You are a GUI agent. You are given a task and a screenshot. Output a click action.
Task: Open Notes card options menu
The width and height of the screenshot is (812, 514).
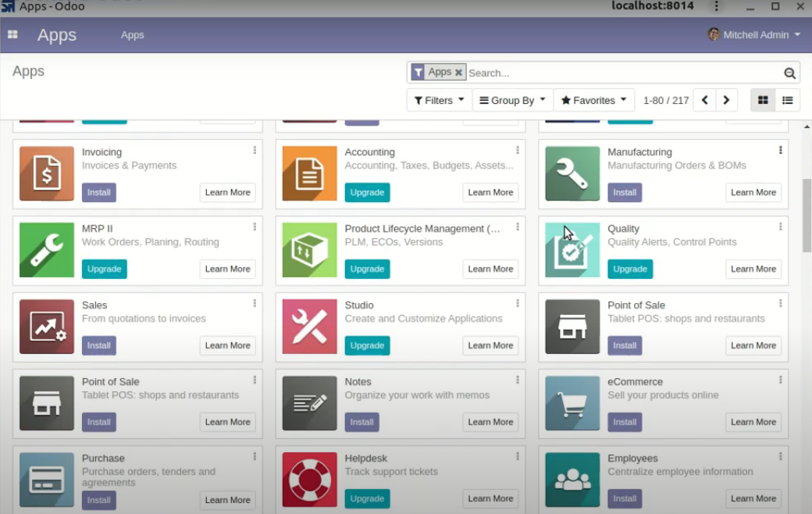coord(518,380)
